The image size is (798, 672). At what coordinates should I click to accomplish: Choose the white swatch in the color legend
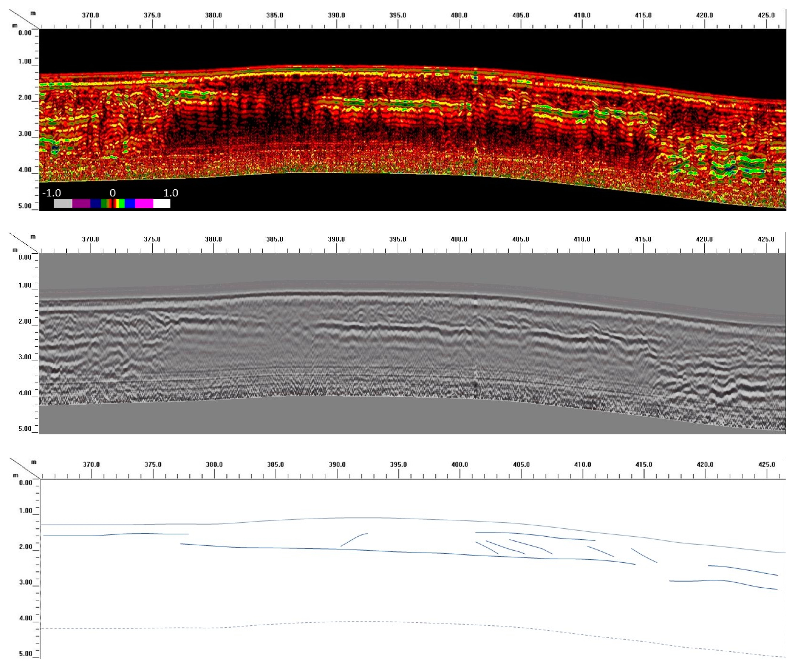click(162, 204)
